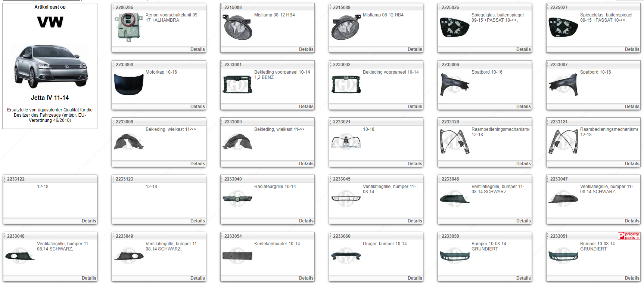644x283 pixels.
Task: Click the priority parts badge
Action: 629,236
